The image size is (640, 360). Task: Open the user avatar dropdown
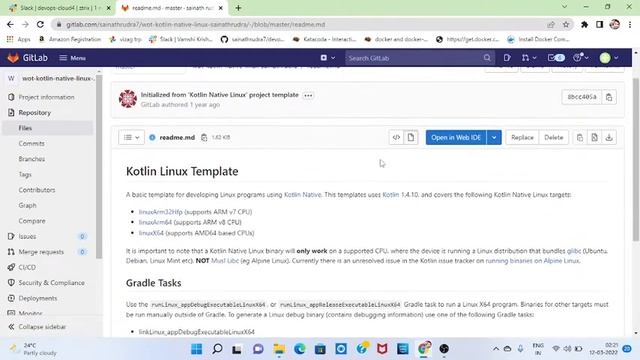[609, 58]
